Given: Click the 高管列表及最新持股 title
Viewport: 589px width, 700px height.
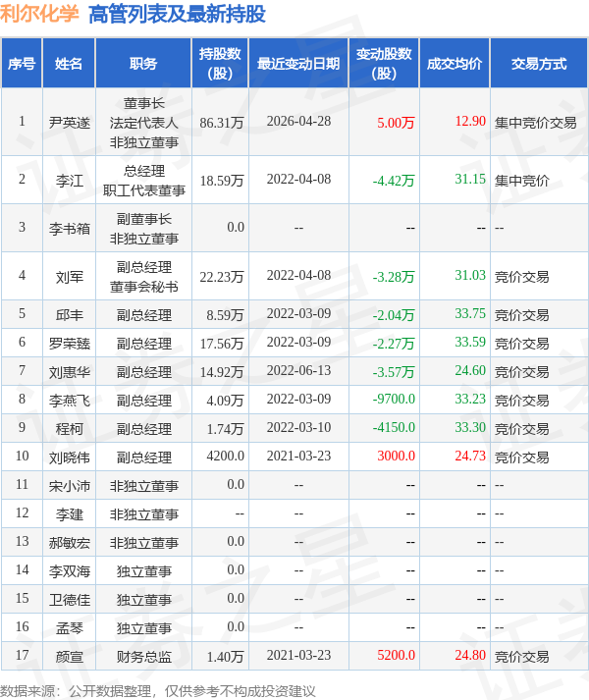Looking at the screenshot, I should tap(177, 14).
